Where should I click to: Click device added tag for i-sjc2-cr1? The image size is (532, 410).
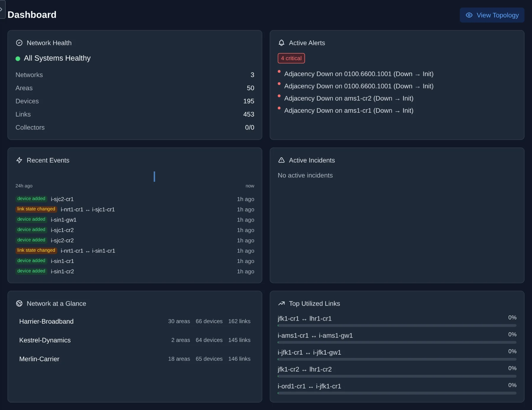click(31, 199)
